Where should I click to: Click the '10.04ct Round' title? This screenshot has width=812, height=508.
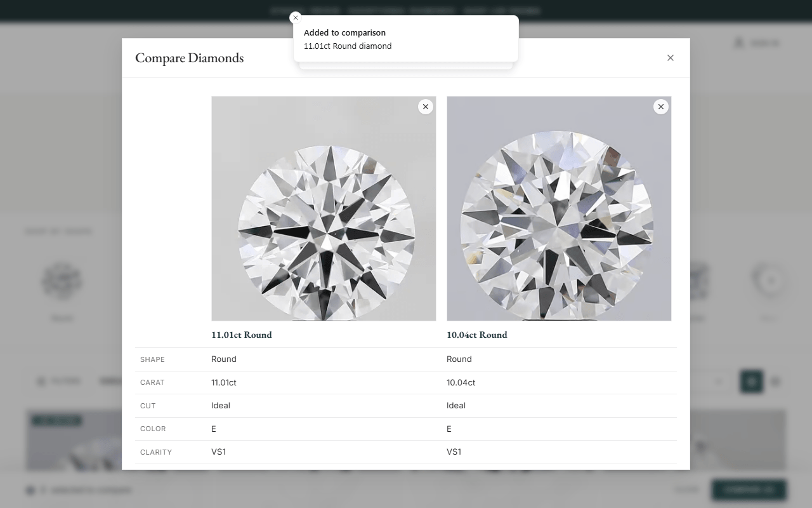[477, 335]
